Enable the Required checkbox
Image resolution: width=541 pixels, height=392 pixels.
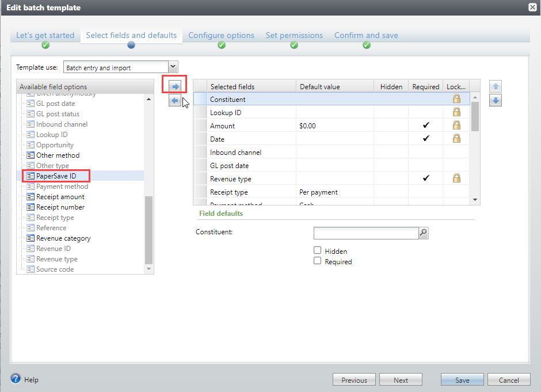[317, 261]
